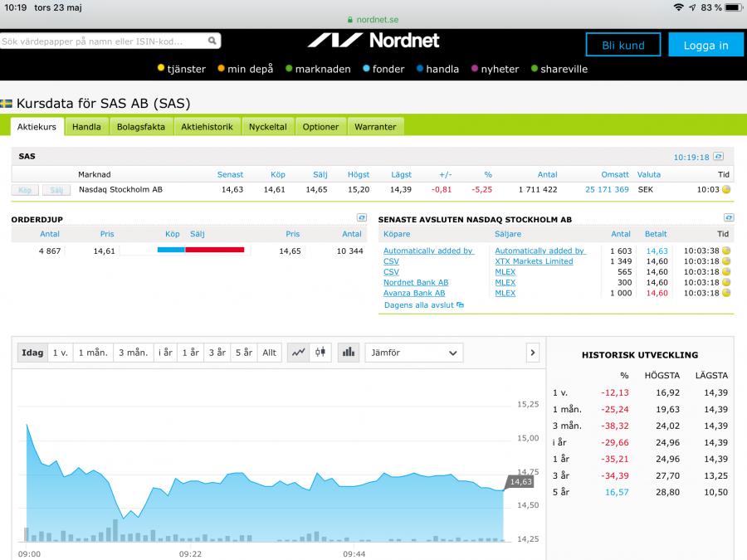Click the red Sälj order depth bar

pyautogui.click(x=214, y=250)
